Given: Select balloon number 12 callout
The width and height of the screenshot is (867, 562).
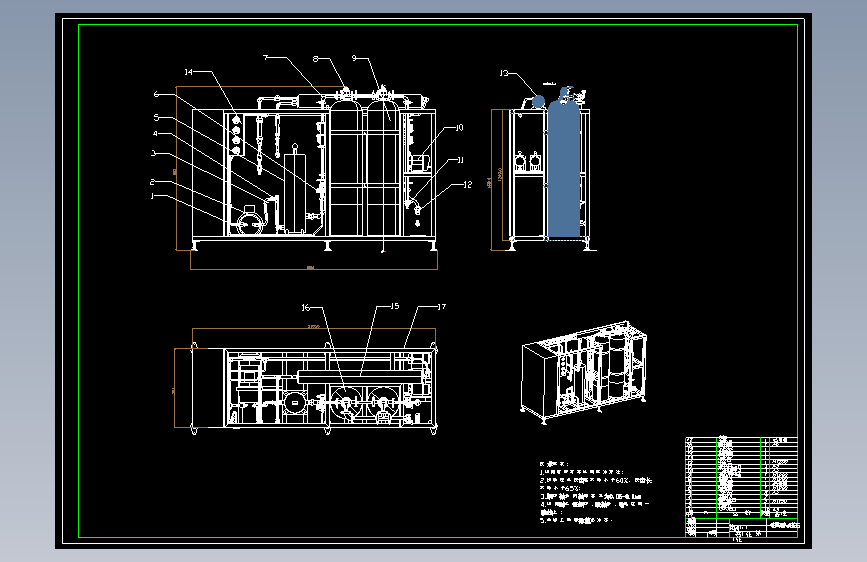Looking at the screenshot, I should coord(468,185).
